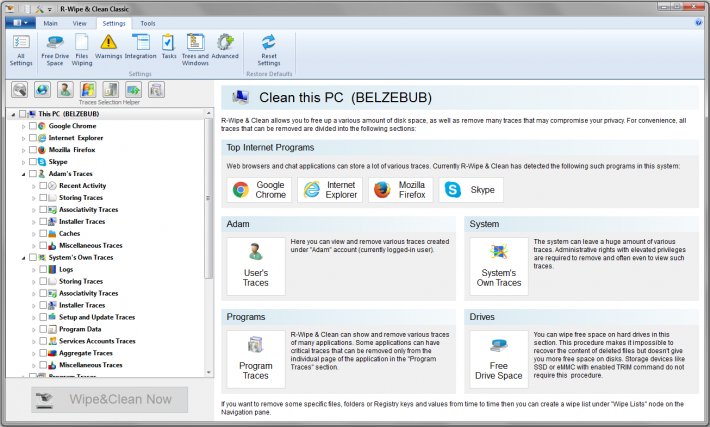This screenshot has width=710, height=427.
Task: Click the user traces selection helper icon
Action: (65, 90)
